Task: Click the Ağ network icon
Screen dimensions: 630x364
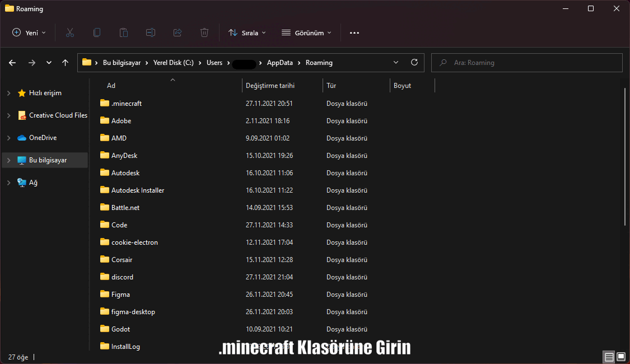Action: click(x=22, y=183)
